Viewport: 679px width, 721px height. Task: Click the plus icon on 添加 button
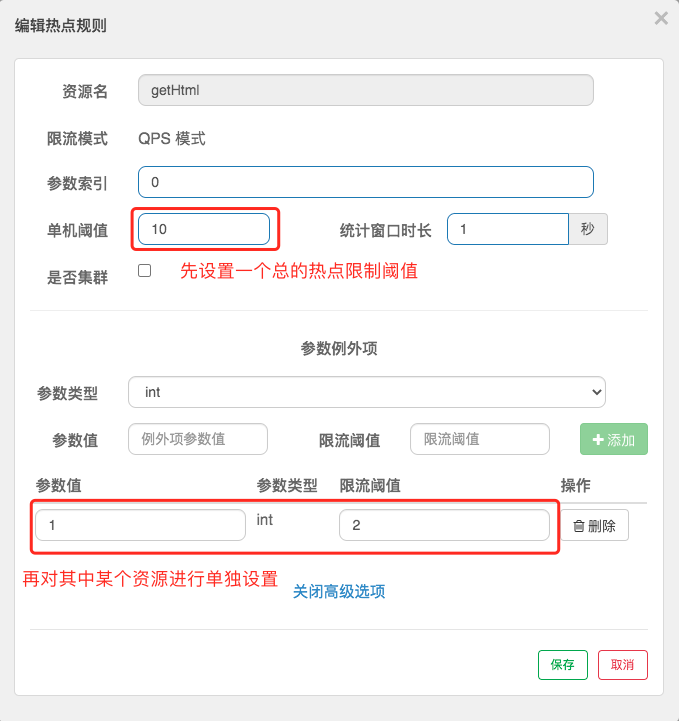tap(598, 440)
